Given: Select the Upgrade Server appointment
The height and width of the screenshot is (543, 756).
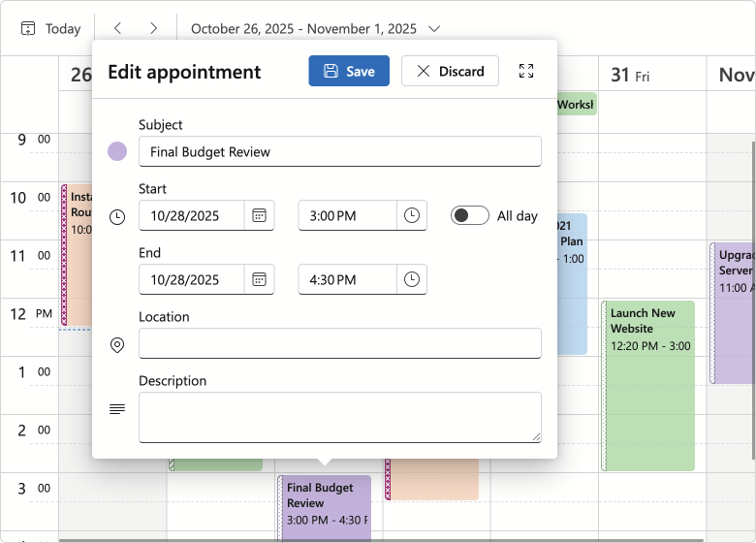Looking at the screenshot, I should [733, 313].
